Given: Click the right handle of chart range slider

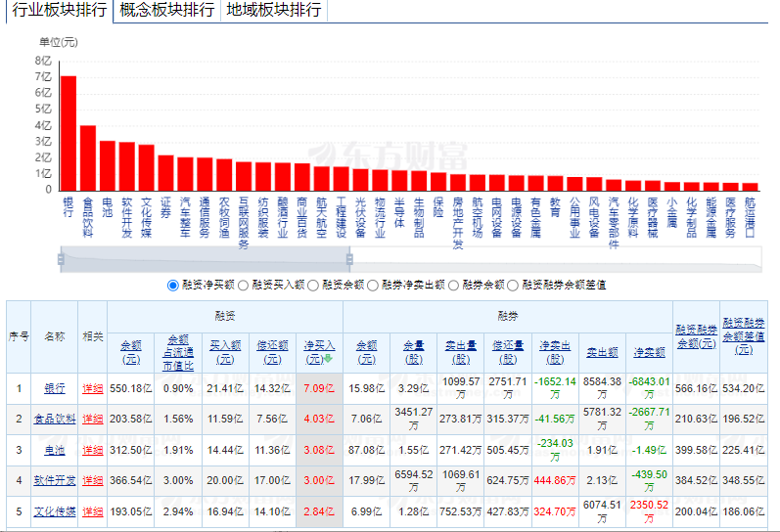Looking at the screenshot, I should click(349, 259).
